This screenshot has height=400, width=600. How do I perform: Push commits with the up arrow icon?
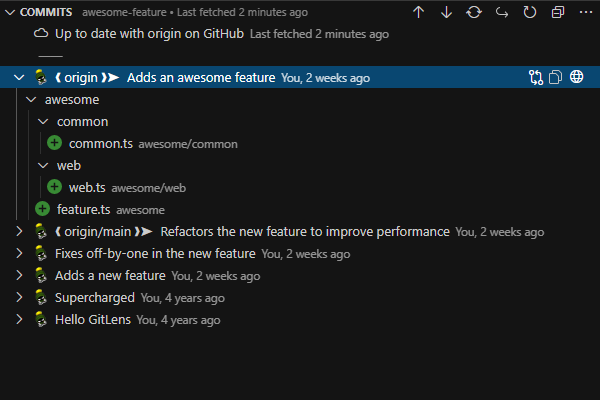pyautogui.click(x=419, y=12)
